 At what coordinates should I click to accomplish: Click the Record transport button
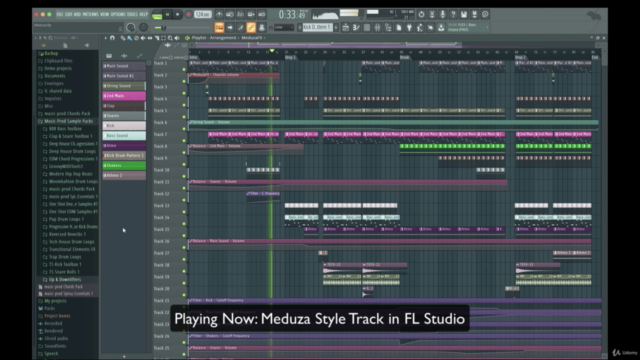[188, 14]
